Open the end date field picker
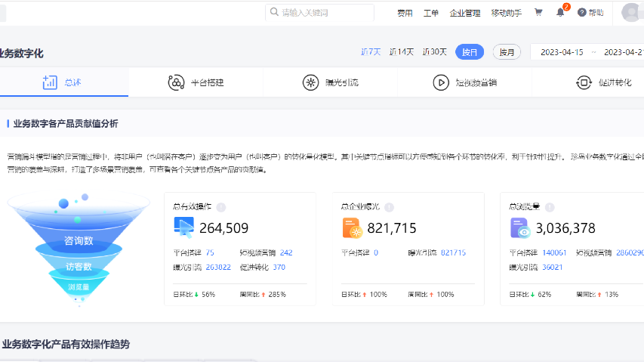The width and height of the screenshot is (644, 362). point(623,52)
